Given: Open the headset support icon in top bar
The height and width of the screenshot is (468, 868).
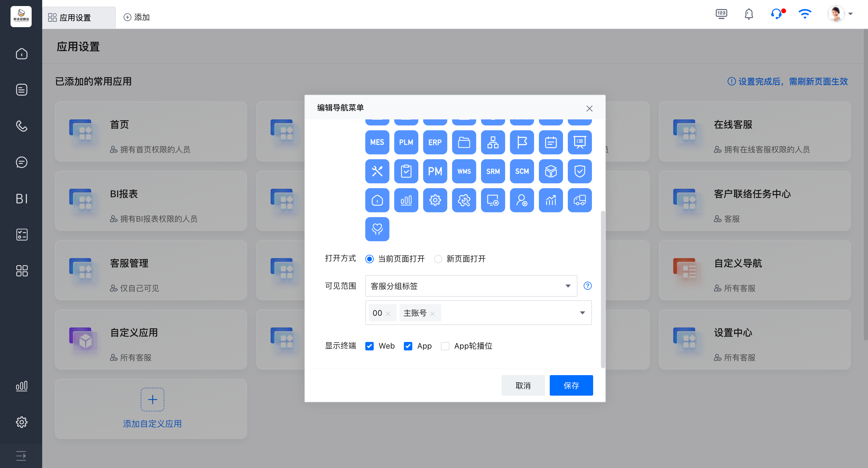Looking at the screenshot, I should [x=777, y=14].
